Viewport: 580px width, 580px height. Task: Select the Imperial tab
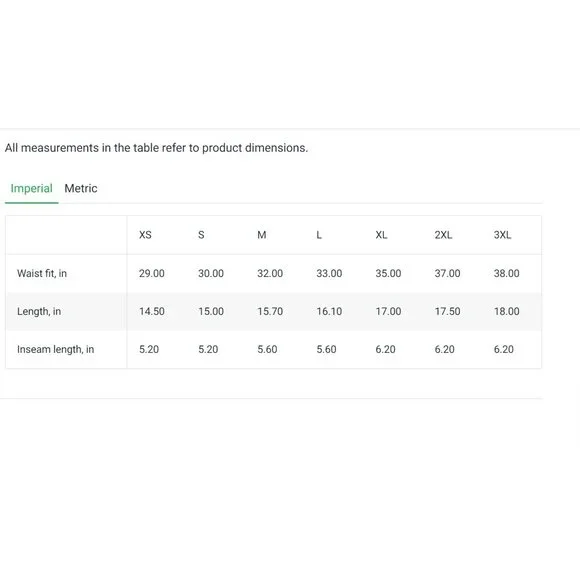coord(31,188)
